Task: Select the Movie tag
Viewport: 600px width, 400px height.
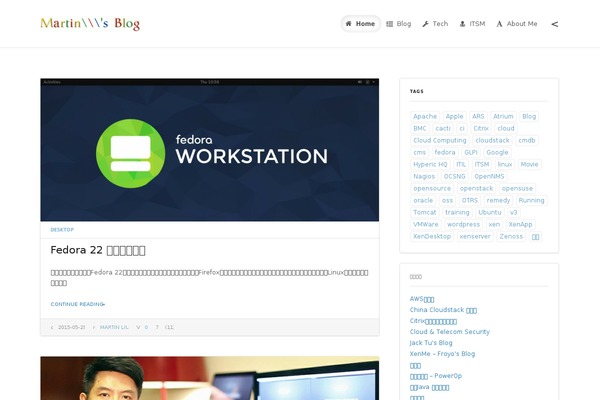Action: [529, 164]
